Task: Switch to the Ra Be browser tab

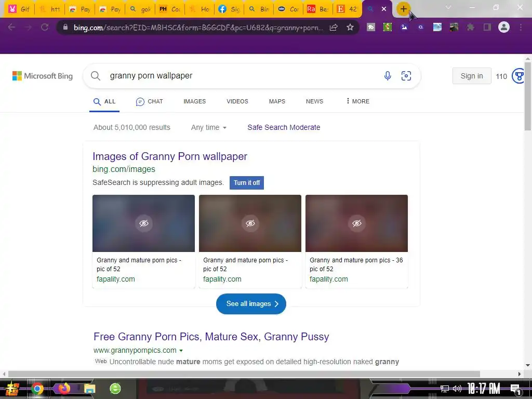Action: [318, 9]
